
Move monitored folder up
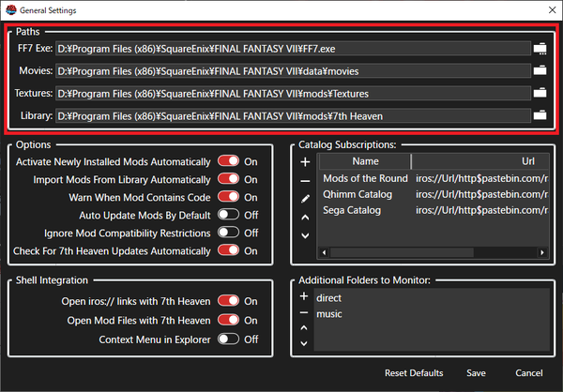click(x=304, y=327)
